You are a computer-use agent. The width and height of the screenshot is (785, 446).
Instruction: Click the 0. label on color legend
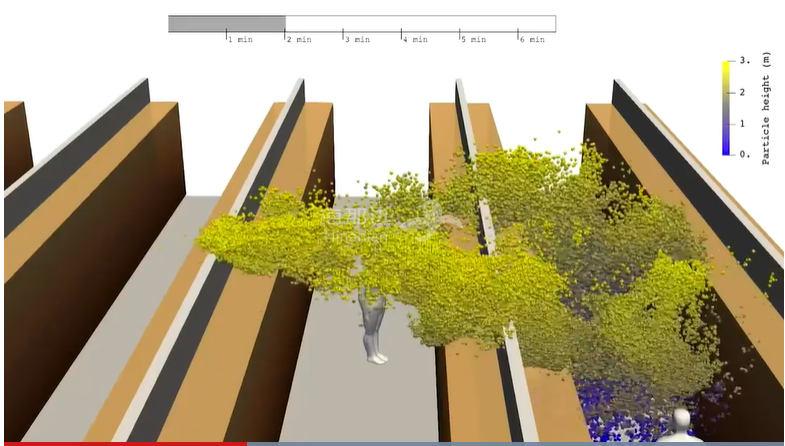[744, 154]
